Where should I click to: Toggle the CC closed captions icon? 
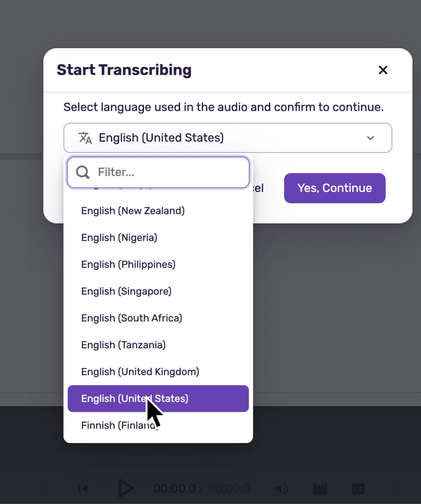coord(358,489)
